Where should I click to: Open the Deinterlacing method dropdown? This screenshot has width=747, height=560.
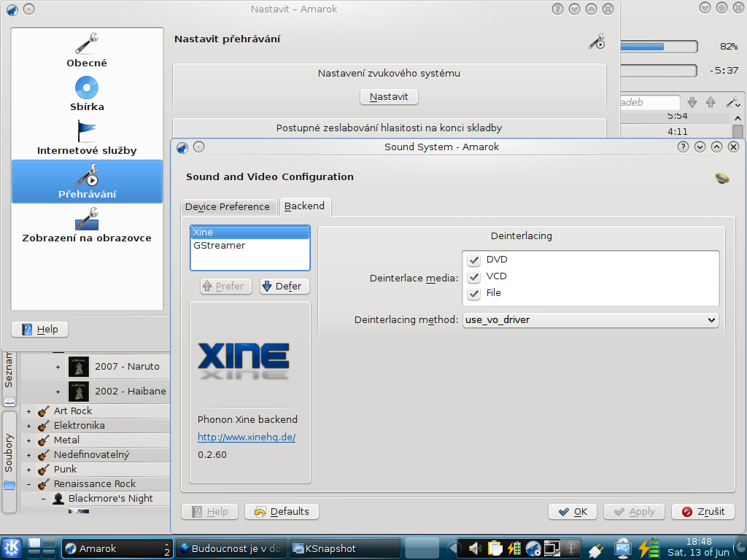(591, 320)
